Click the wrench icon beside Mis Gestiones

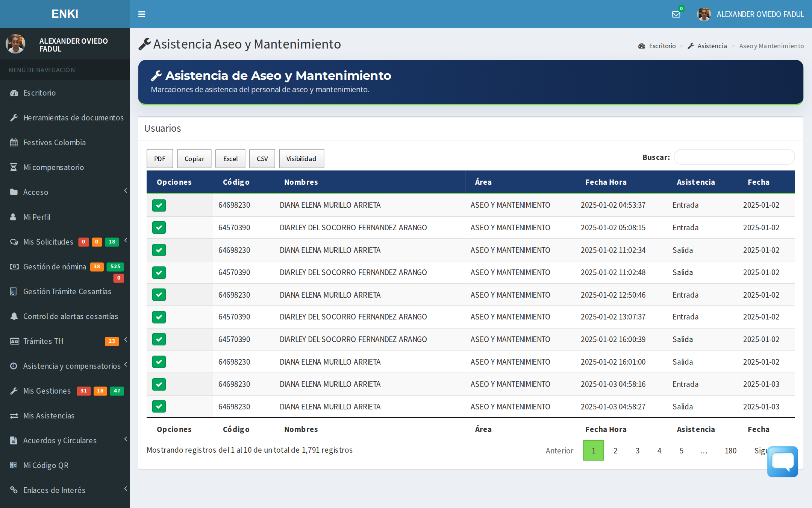click(14, 391)
